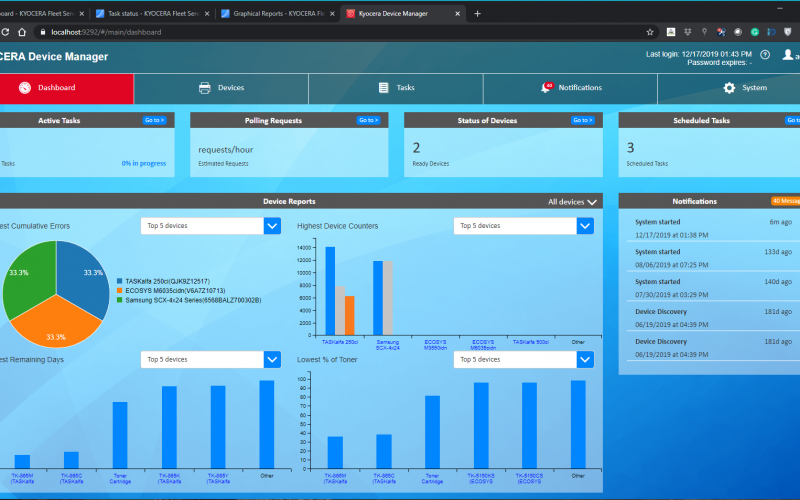Open Highest Device Counters top devices dropdown
This screenshot has width=800, height=500.
[x=585, y=226]
